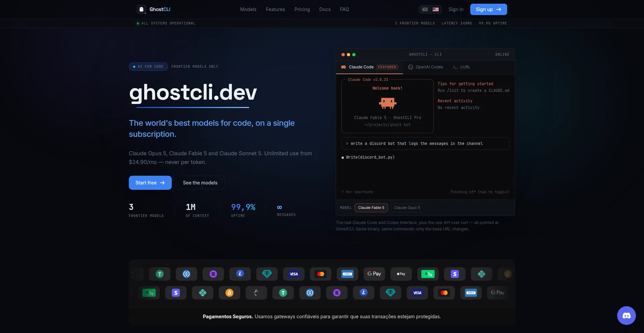The width and height of the screenshot is (644, 333).
Task: Click the '99.9% UPTIME' status bar text
Action: [493, 23]
